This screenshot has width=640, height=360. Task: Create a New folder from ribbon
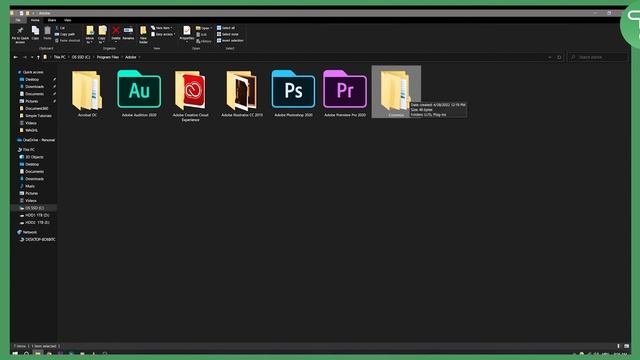point(143,35)
